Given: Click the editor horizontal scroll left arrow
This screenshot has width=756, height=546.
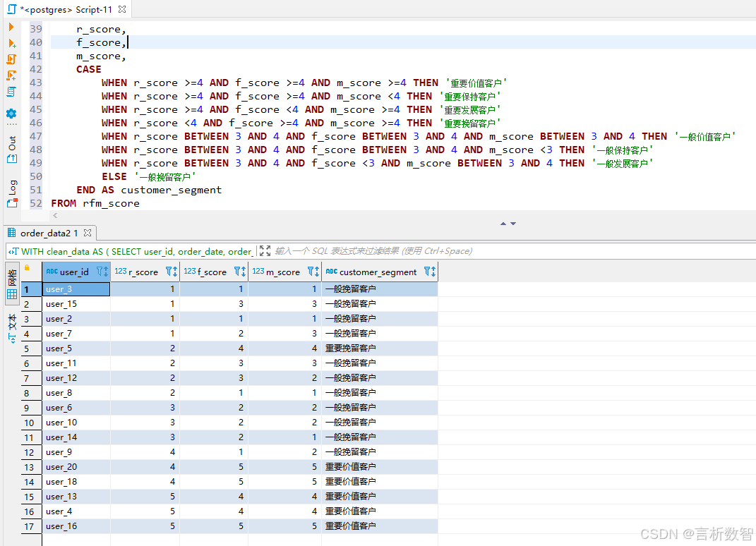Looking at the screenshot, I should (55, 215).
